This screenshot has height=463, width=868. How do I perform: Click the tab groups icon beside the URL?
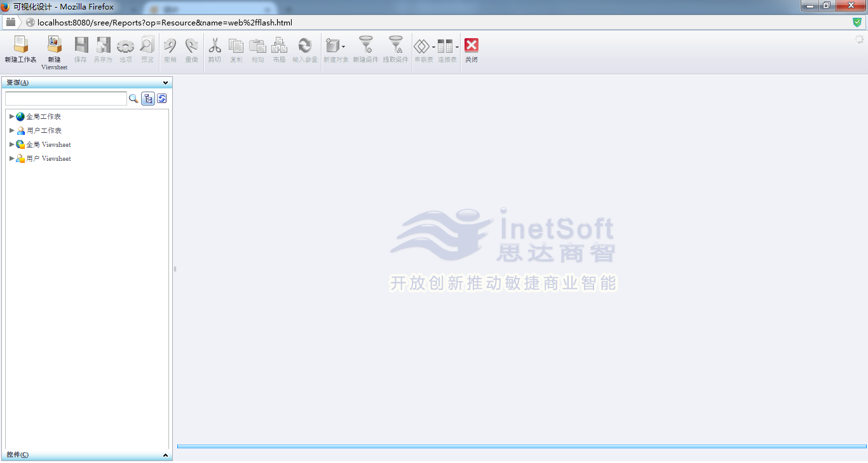click(x=11, y=22)
